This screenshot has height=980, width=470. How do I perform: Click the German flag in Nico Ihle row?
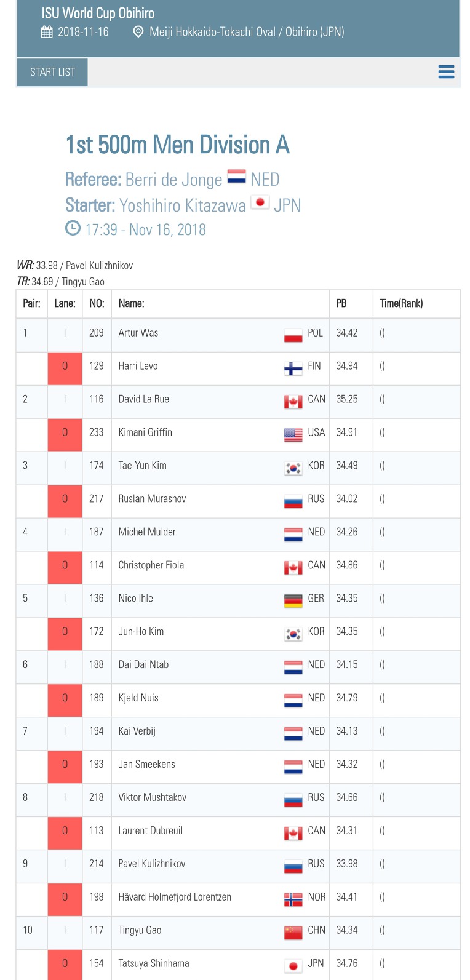[293, 601]
